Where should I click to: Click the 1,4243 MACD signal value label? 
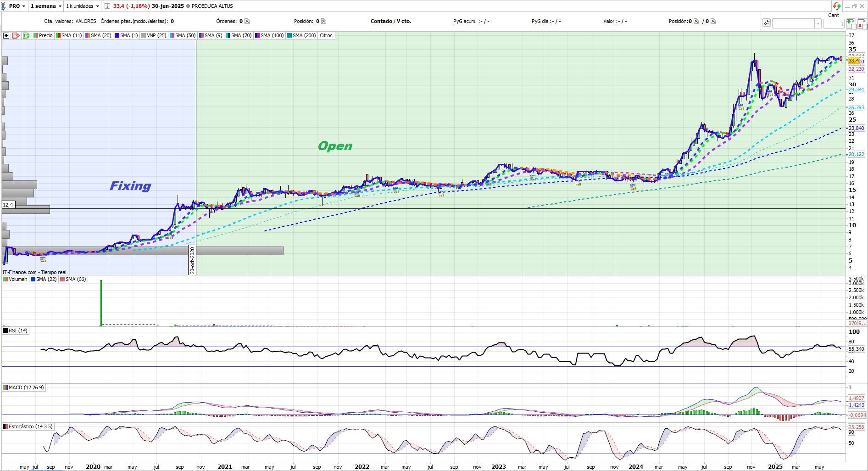click(857, 405)
